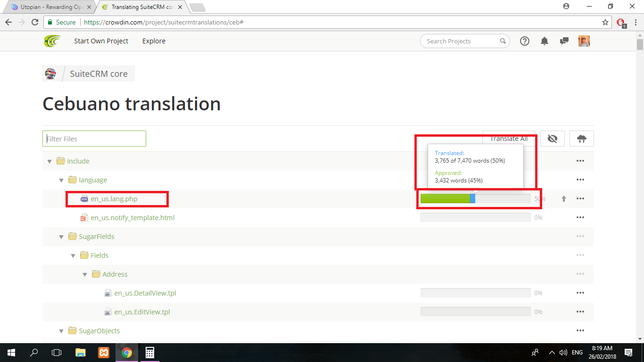
Task: Open more options for en_us.EditView.tpl
Action: pos(580,312)
